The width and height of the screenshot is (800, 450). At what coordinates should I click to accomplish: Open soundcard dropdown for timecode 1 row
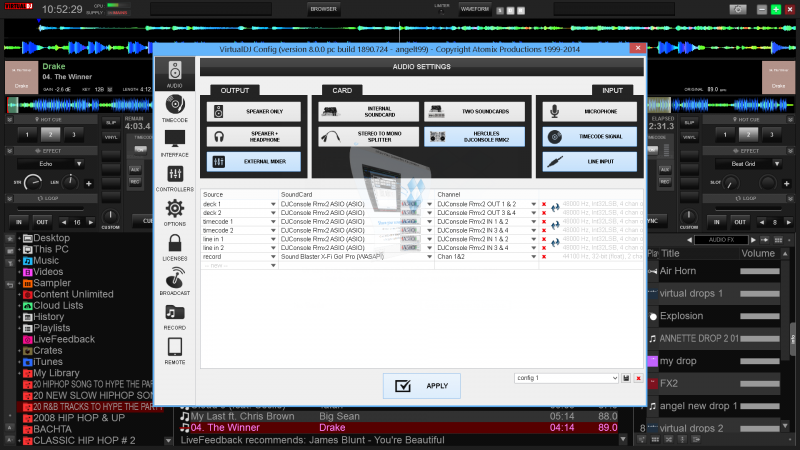(x=429, y=222)
